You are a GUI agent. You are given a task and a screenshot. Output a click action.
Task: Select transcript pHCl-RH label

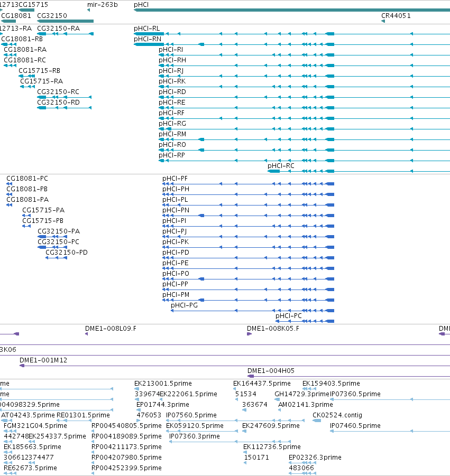click(172, 60)
